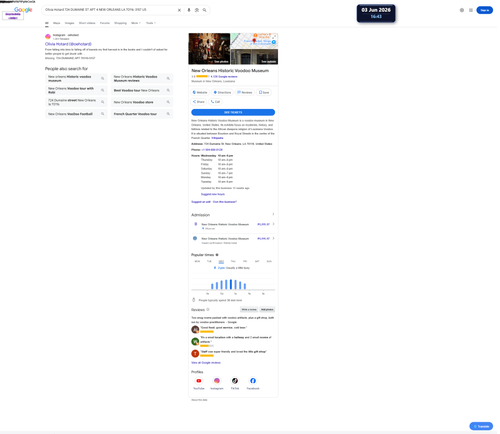Viewport: 500px width, 434px height.
Task: Open first reviewer avatar 'Good food, good service'
Action: [195, 330]
